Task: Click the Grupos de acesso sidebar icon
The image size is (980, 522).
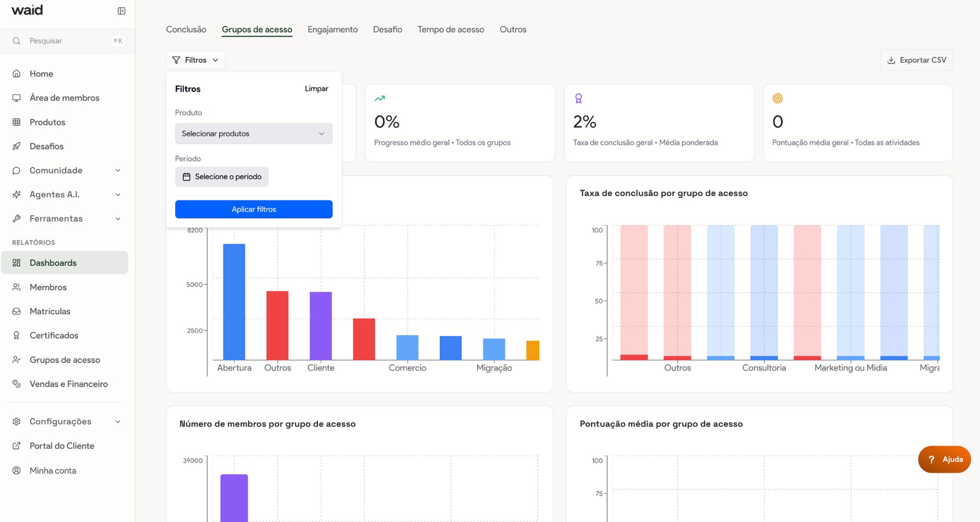Action: click(x=17, y=360)
